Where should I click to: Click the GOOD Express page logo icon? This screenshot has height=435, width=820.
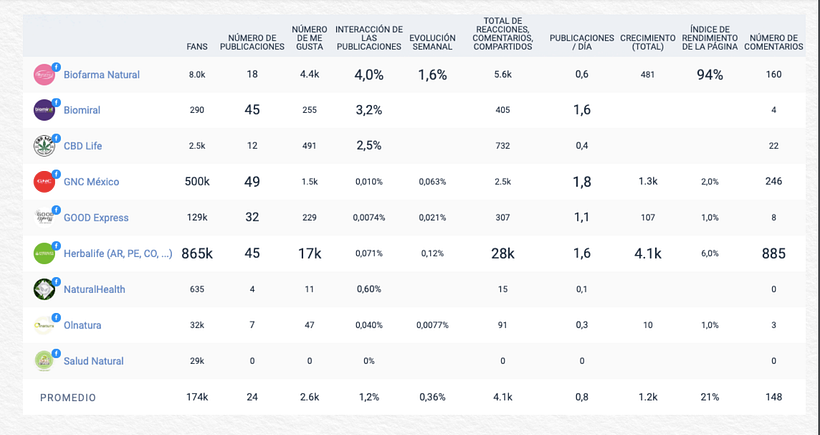(x=44, y=217)
